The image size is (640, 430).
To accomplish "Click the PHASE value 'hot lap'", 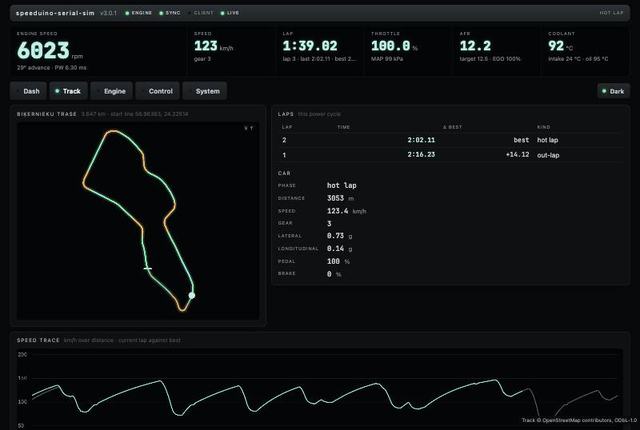I will [x=342, y=185].
